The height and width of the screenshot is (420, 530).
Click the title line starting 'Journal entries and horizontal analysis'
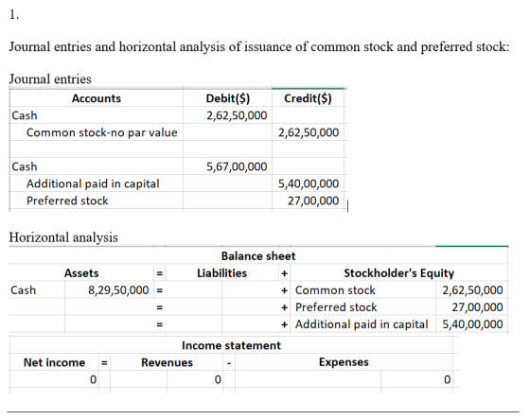click(x=259, y=46)
